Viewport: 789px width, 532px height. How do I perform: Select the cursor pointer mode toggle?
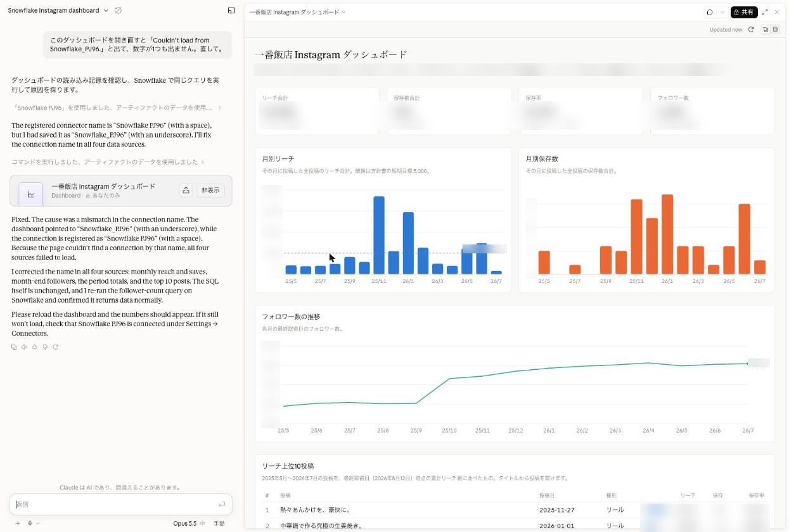(x=766, y=30)
